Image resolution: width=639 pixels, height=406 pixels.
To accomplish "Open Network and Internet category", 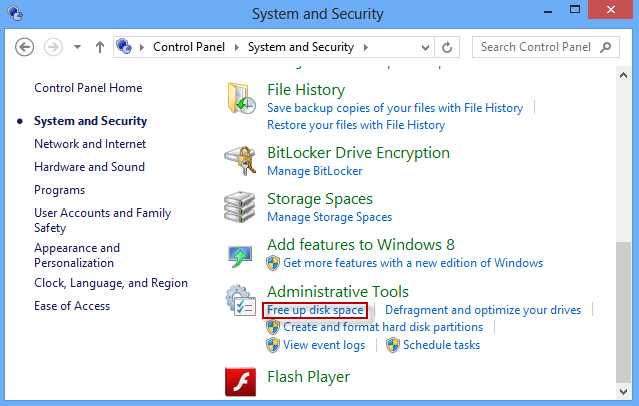I will (x=90, y=144).
